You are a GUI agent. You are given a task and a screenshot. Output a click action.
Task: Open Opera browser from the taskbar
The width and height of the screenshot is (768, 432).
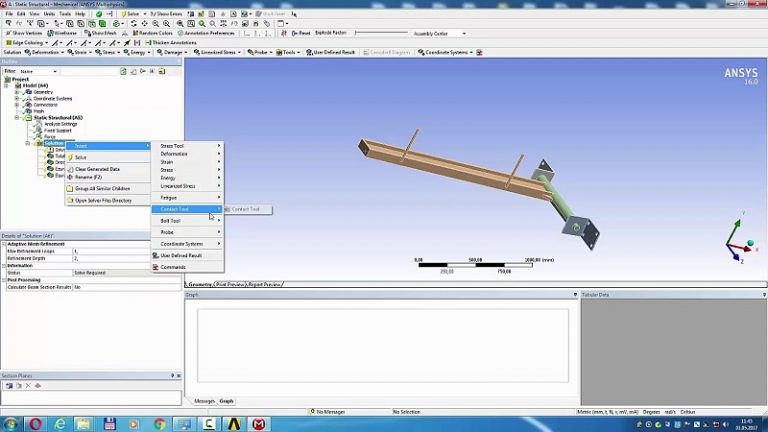pyautogui.click(x=35, y=424)
